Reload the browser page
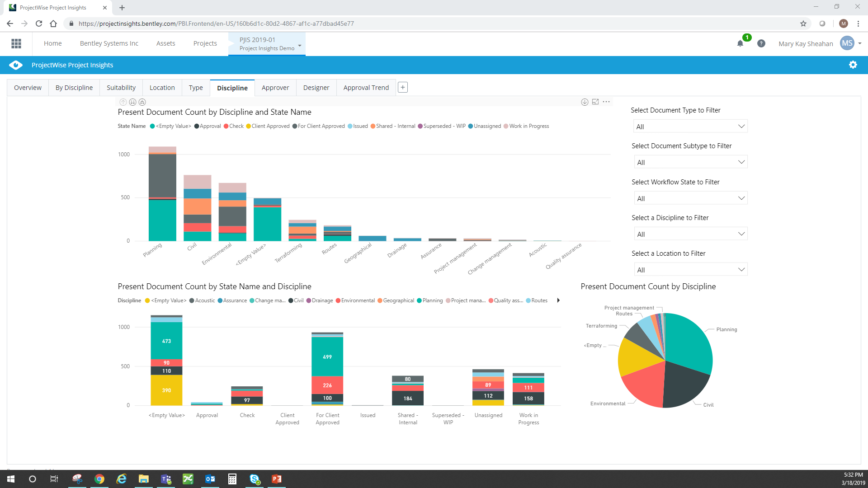The width and height of the screenshot is (868, 488). tap(39, 23)
